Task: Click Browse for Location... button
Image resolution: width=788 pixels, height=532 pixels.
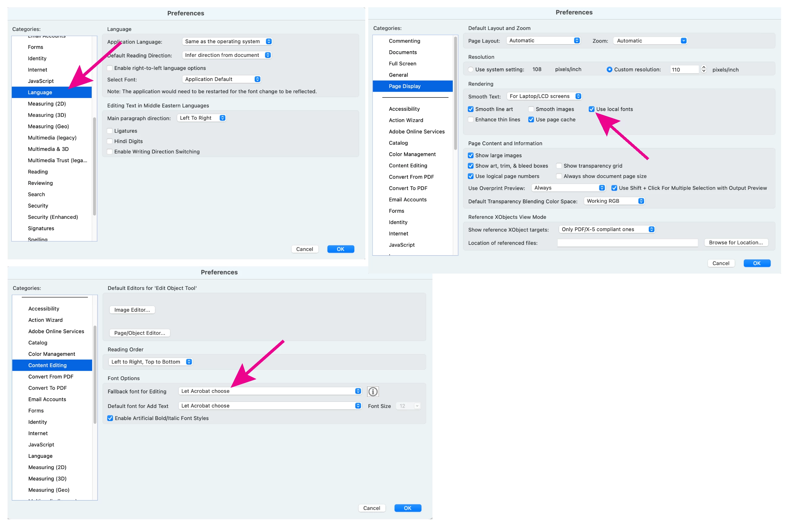Action: pos(736,243)
